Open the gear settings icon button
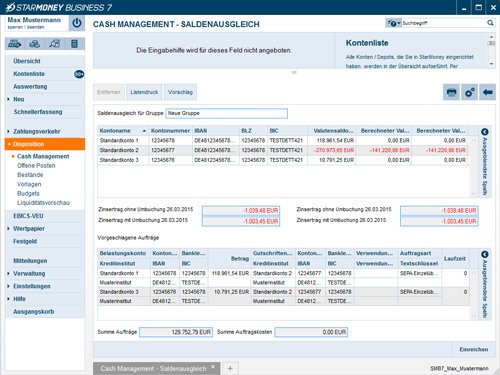 tap(469, 92)
